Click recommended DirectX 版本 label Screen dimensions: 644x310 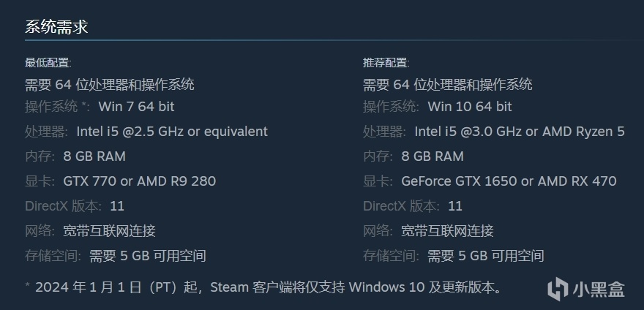(x=402, y=206)
